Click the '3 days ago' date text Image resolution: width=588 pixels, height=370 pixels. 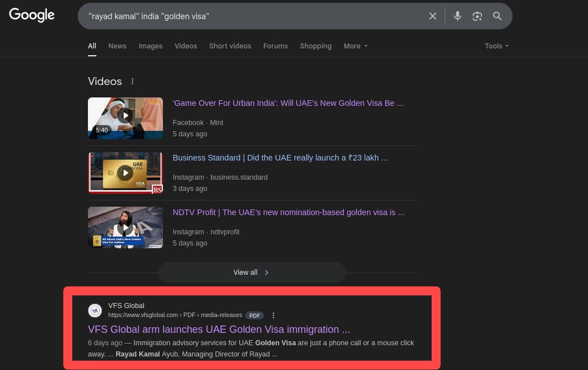(x=190, y=188)
